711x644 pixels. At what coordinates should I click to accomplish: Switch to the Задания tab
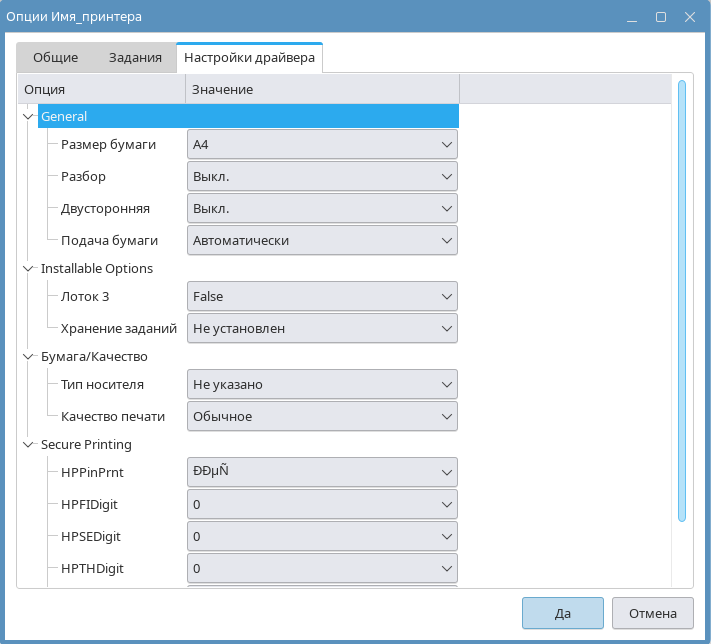pyautogui.click(x=135, y=58)
